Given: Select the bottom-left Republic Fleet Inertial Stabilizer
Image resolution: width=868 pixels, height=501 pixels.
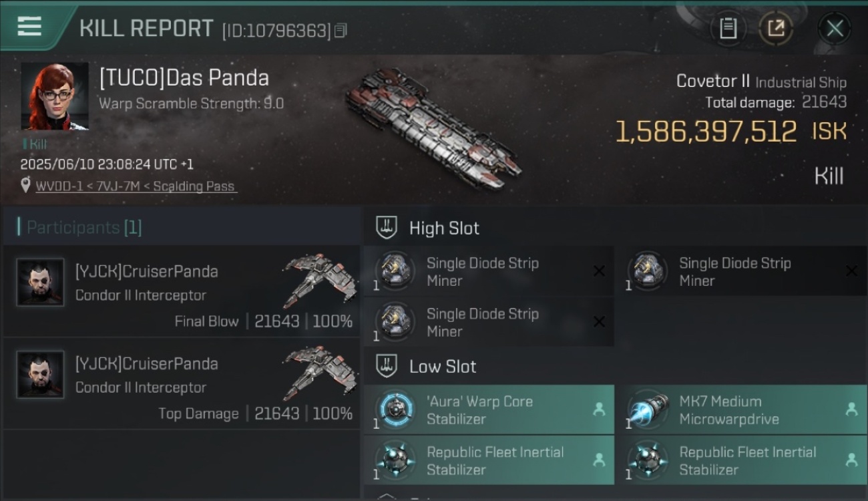Looking at the screenshot, I should click(x=489, y=460).
